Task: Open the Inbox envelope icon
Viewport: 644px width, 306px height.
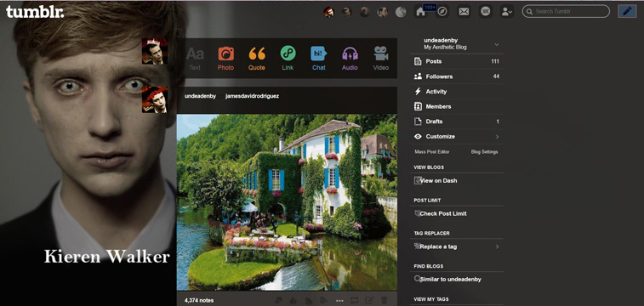Action: [464, 12]
